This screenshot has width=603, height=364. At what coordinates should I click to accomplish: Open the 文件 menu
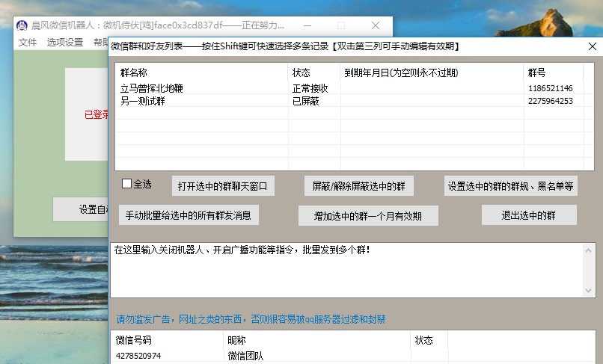pyautogui.click(x=28, y=43)
